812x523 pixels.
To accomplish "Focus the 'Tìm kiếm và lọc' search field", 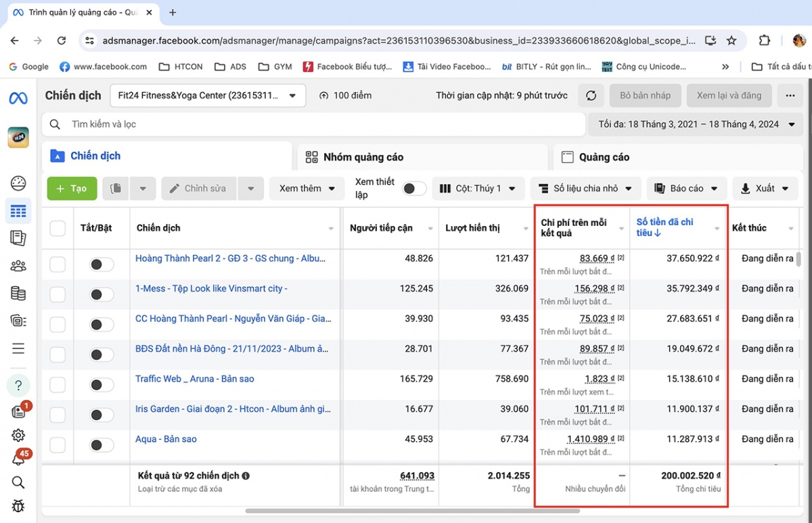I will click(313, 124).
